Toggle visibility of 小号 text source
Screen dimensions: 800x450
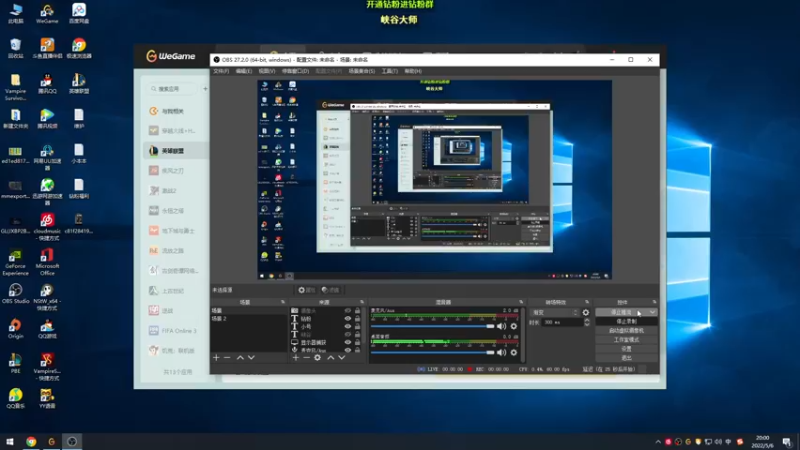pos(348,326)
